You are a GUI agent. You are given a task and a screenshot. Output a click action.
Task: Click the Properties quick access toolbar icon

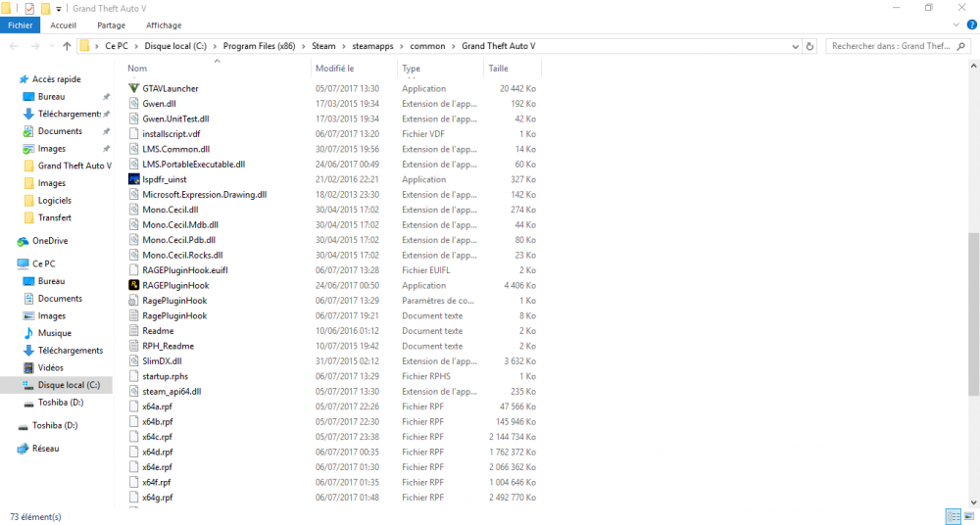[x=29, y=8]
